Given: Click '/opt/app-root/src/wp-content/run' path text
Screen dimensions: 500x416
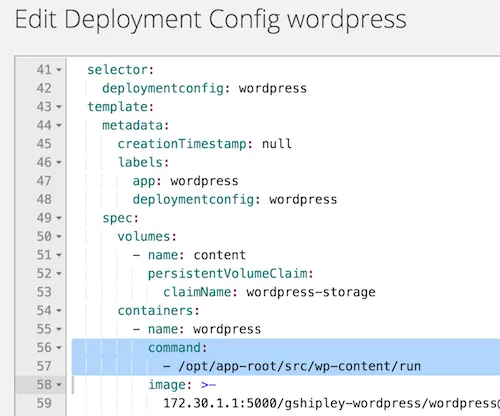Looking at the screenshot, I should point(299,366).
